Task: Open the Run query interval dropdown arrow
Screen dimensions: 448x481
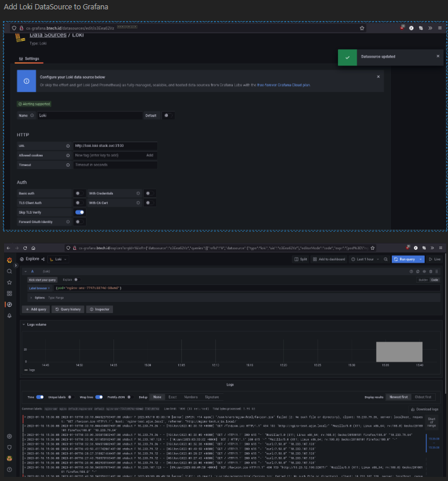Action: tap(421, 259)
